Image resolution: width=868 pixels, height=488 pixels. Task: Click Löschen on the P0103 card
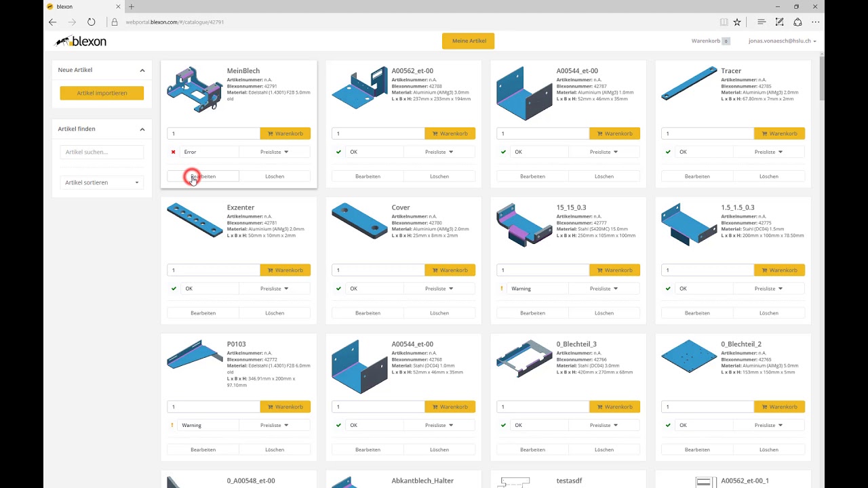tap(275, 450)
